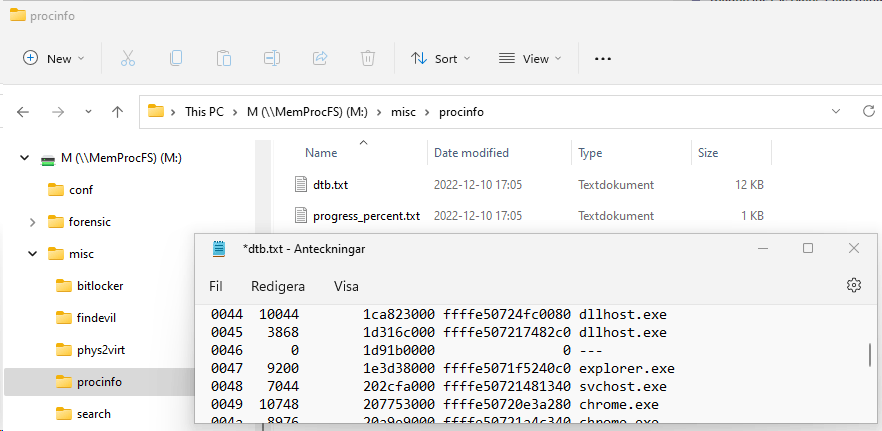This screenshot has height=431, width=882.
Task: Open the three-dots See more menu
Action: 603,59
